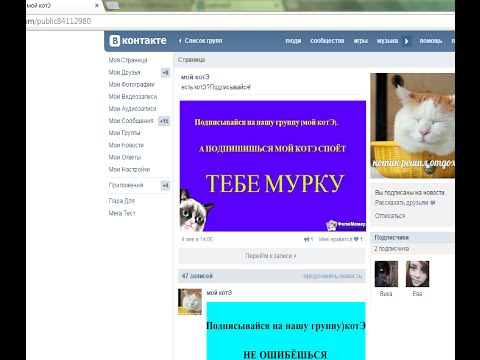Click the мой котЭ group title
The height and width of the screenshot is (360, 480).
pyautogui.click(x=195, y=77)
